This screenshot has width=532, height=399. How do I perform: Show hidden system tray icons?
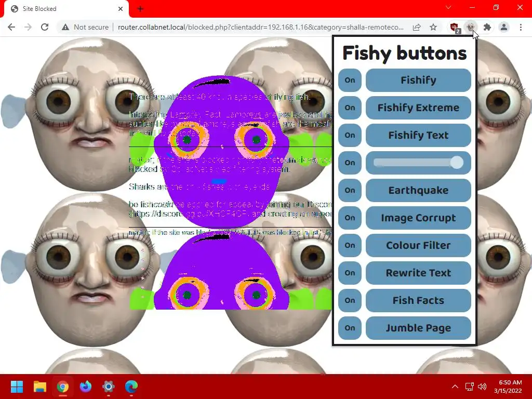[455, 387]
